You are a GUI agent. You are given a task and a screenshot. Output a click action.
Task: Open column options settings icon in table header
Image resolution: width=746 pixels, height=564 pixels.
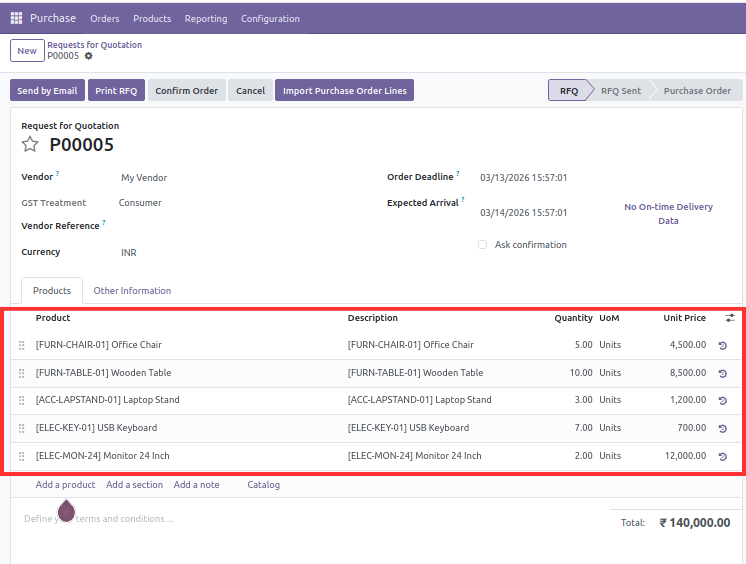(x=730, y=318)
